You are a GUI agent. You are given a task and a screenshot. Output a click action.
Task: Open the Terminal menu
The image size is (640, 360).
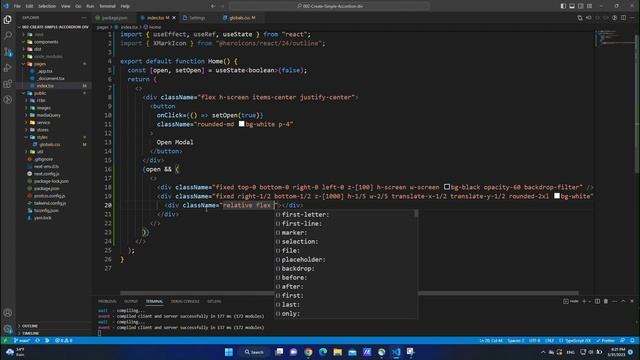pyautogui.click(x=107, y=6)
